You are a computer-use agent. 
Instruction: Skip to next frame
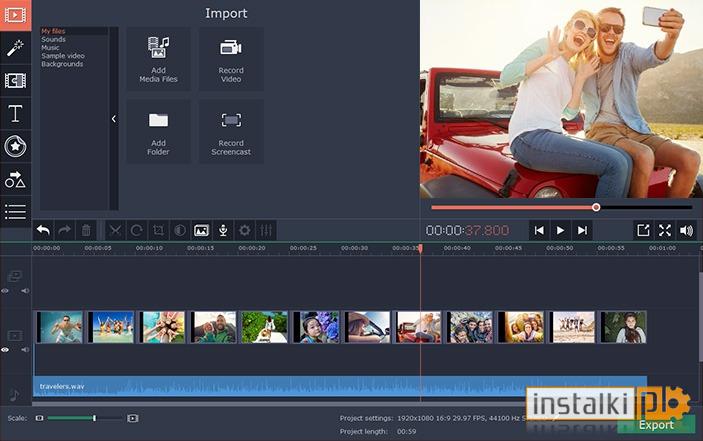point(582,230)
